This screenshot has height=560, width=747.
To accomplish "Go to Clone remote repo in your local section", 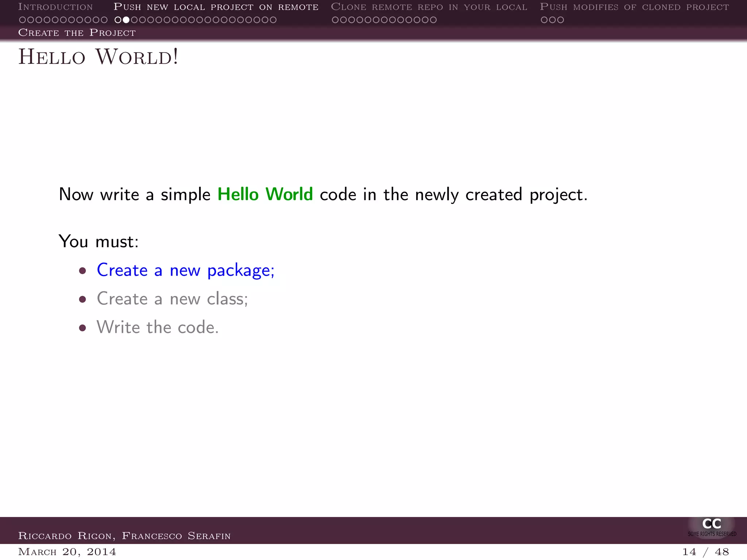I will tap(429, 7).
